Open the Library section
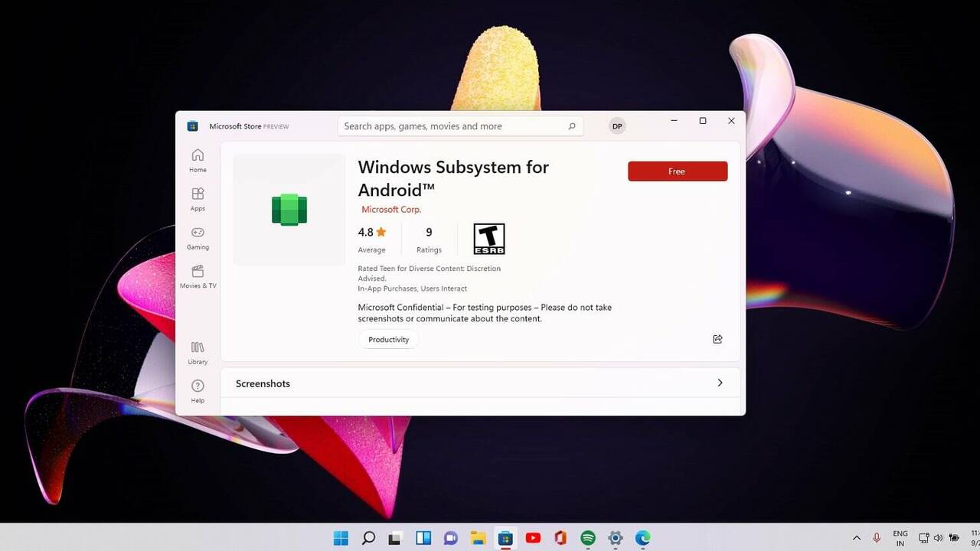 [x=198, y=351]
